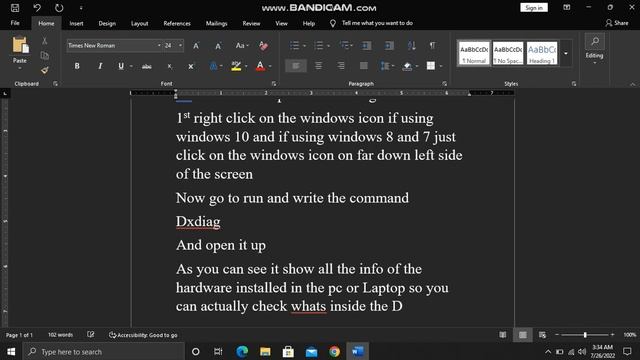Image resolution: width=640 pixels, height=360 pixels.
Task: Increase paragraph indent
Action: click(x=389, y=45)
